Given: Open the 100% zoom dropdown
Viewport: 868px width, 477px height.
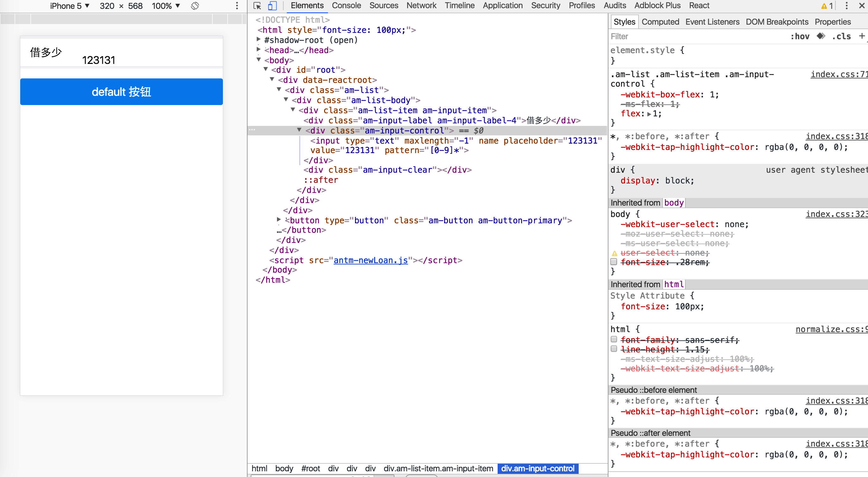Looking at the screenshot, I should [x=165, y=6].
